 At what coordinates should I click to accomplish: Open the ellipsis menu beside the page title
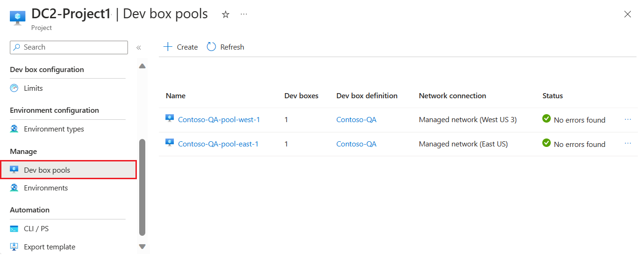pyautogui.click(x=244, y=15)
